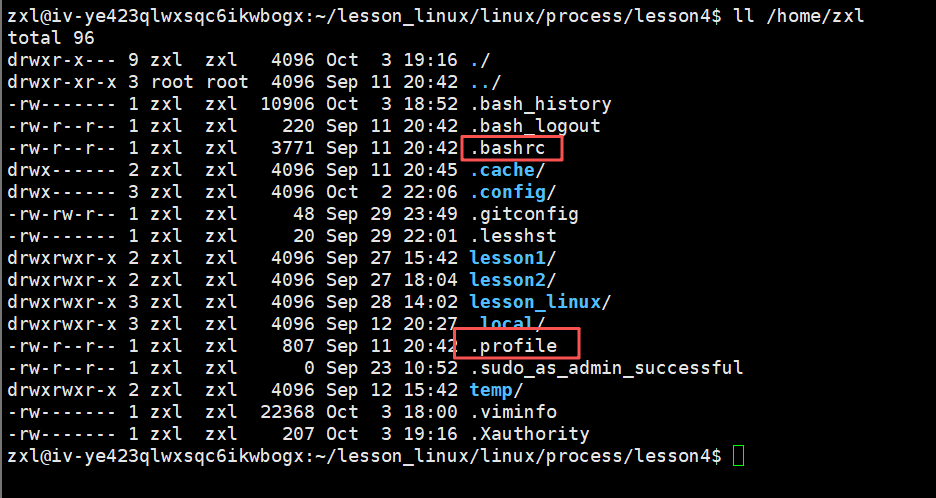Click the temp/ directory name
The width and height of the screenshot is (936, 498).
tap(497, 390)
